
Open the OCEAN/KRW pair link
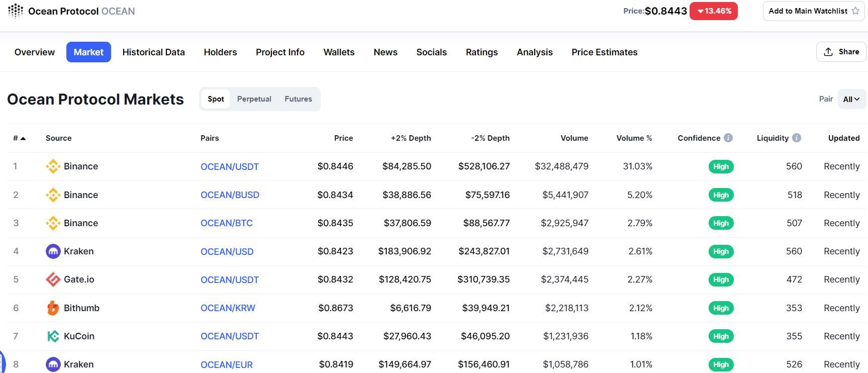(228, 308)
